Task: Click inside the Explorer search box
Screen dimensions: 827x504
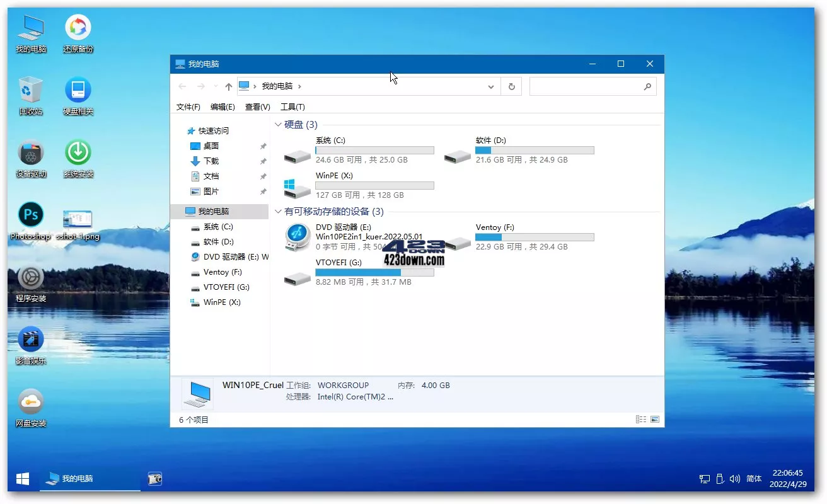Action: (589, 86)
